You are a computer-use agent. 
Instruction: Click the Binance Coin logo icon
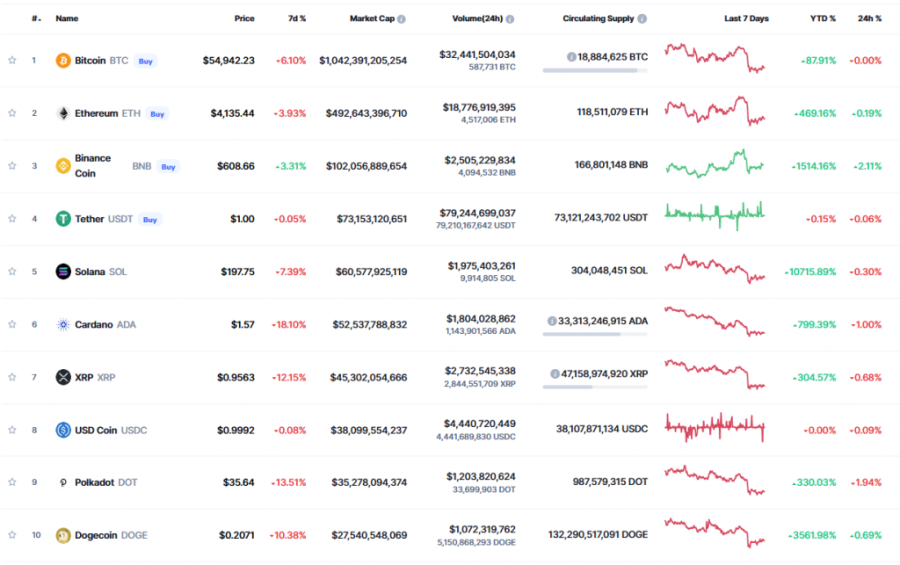(63, 166)
